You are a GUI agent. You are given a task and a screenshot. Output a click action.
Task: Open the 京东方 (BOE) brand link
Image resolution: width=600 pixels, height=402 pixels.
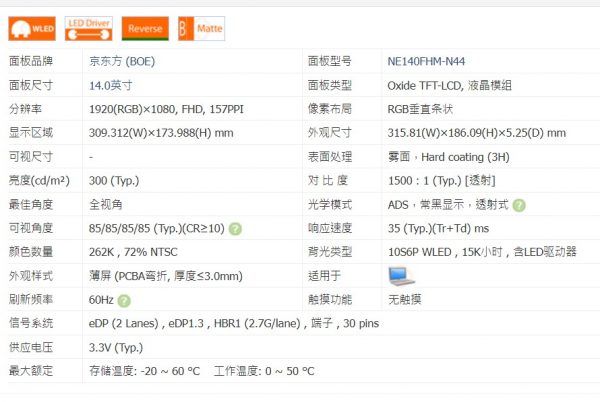(122, 62)
